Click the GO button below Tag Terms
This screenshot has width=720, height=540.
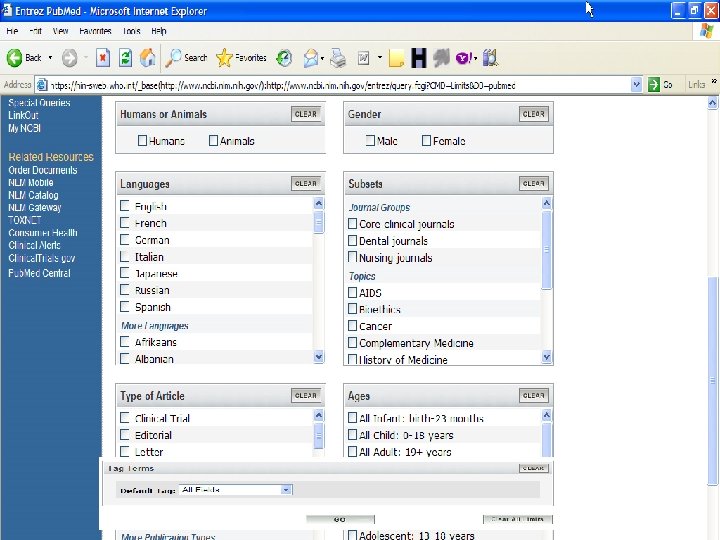[340, 519]
